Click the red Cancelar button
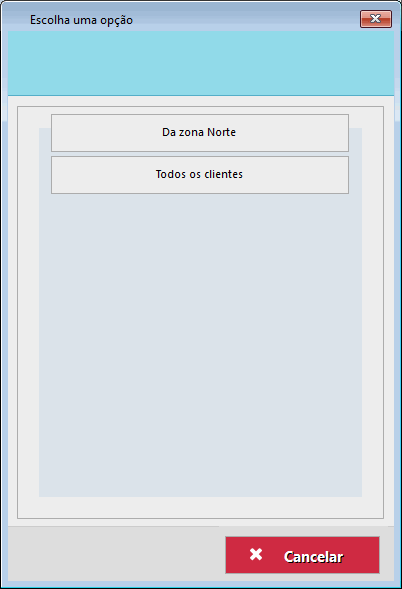 pos(302,555)
